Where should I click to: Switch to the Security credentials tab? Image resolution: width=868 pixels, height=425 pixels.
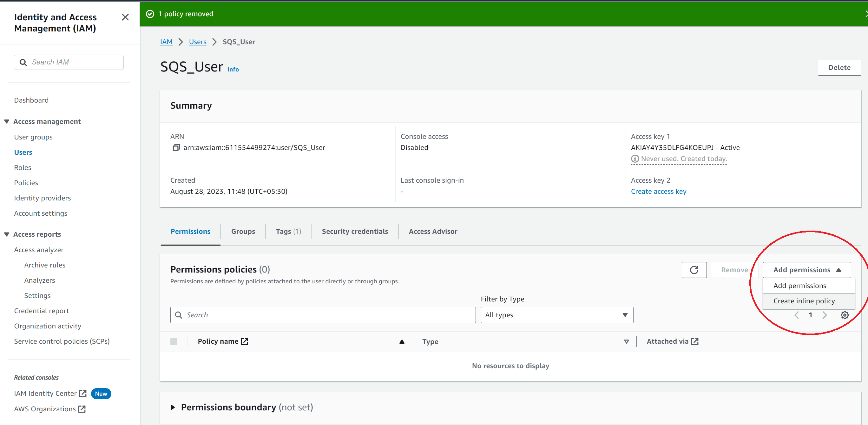pos(354,231)
